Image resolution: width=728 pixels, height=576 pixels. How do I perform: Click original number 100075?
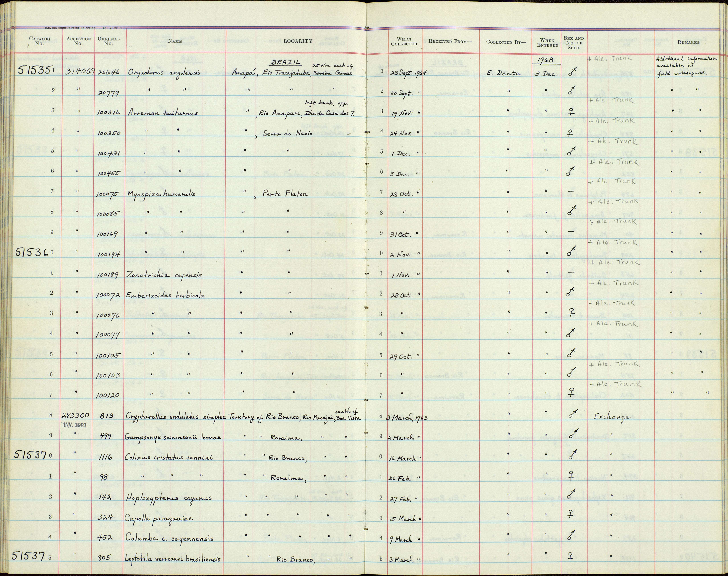(108, 194)
